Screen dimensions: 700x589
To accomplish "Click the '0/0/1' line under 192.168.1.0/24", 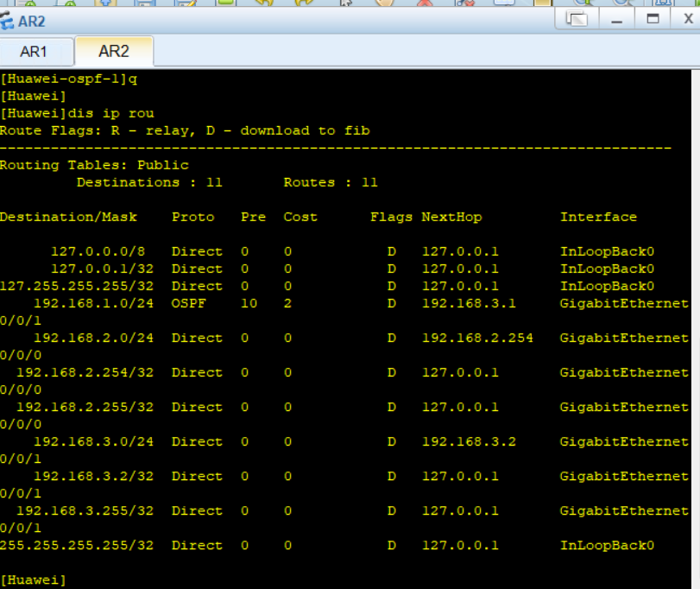I will pos(21,320).
